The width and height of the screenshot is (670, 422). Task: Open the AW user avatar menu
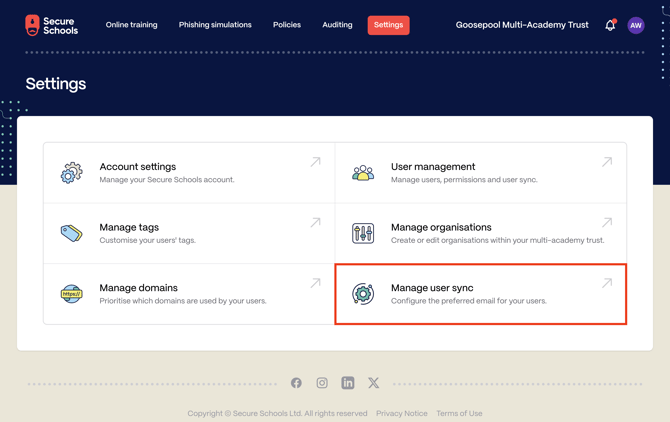[636, 25]
